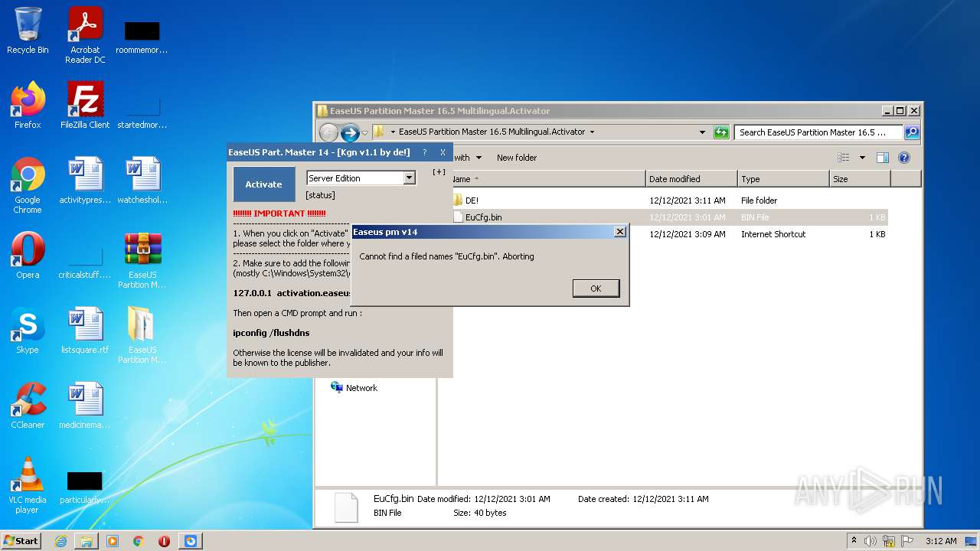
Task: Click the keygen app taskbar button
Action: click(190, 541)
